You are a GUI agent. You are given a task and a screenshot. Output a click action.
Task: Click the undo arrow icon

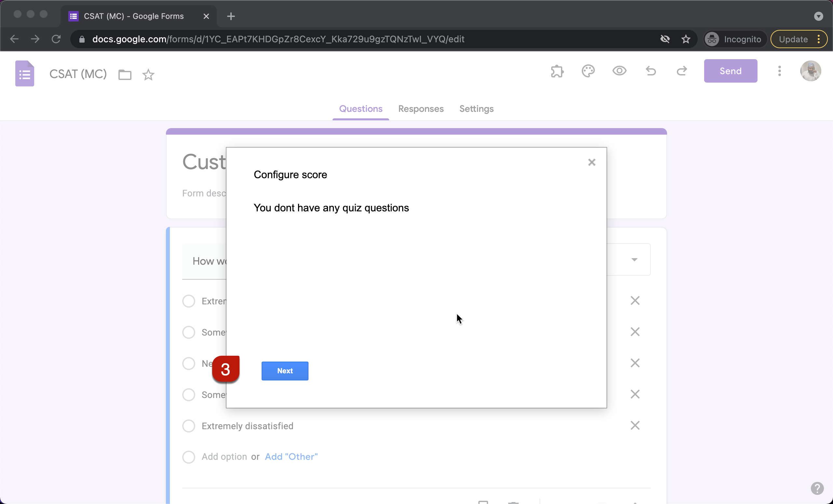pos(650,71)
